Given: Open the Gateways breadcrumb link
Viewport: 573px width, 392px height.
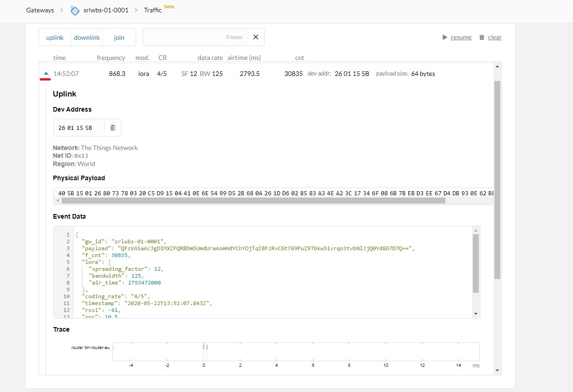Looking at the screenshot, I should (x=40, y=10).
